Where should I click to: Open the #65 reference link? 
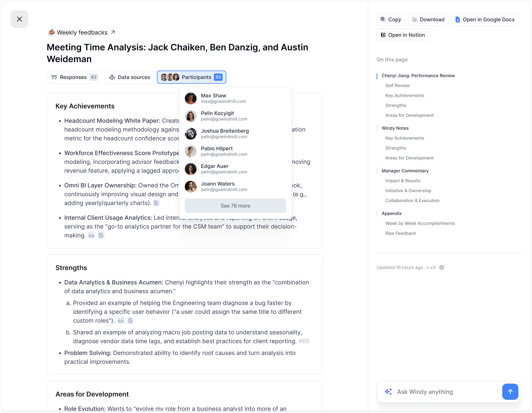pyautogui.click(x=304, y=341)
